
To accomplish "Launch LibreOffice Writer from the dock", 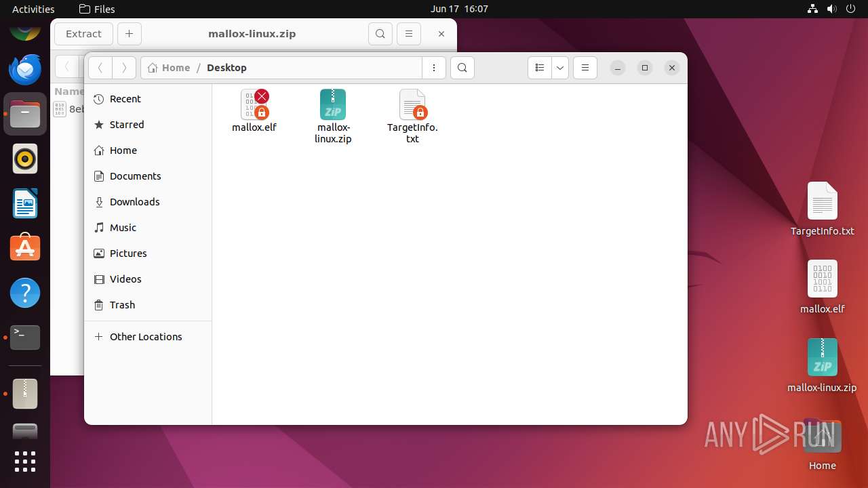I will [x=25, y=204].
